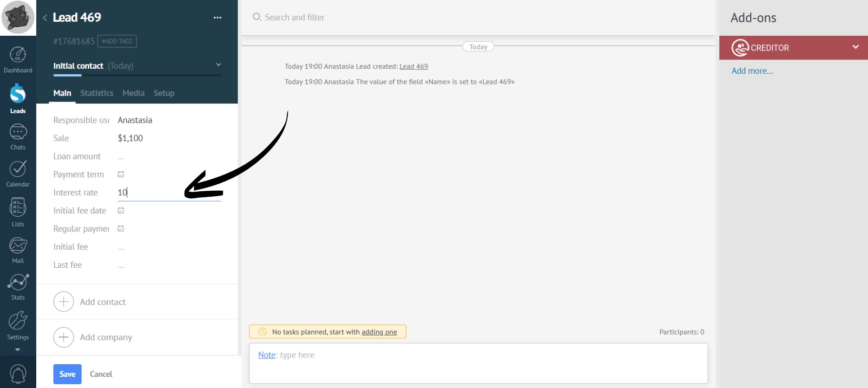Open the Dashboard section
The width and height of the screenshot is (868, 388).
(18, 60)
